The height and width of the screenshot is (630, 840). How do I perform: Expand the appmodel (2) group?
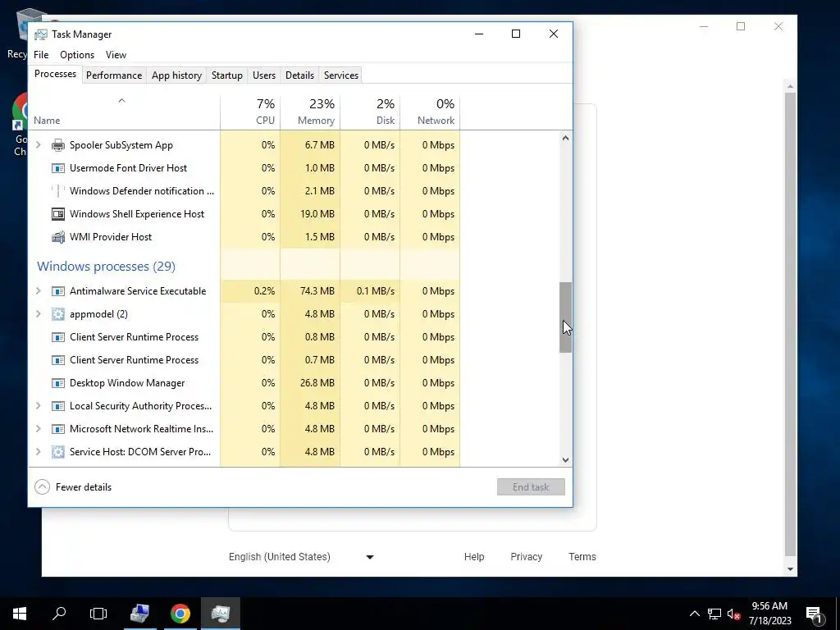[38, 314]
